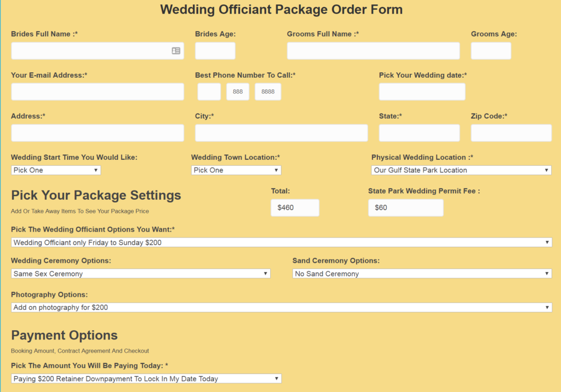The height and width of the screenshot is (392, 561).
Task: Click the Pick Your Wedding date field
Action: [x=422, y=92]
